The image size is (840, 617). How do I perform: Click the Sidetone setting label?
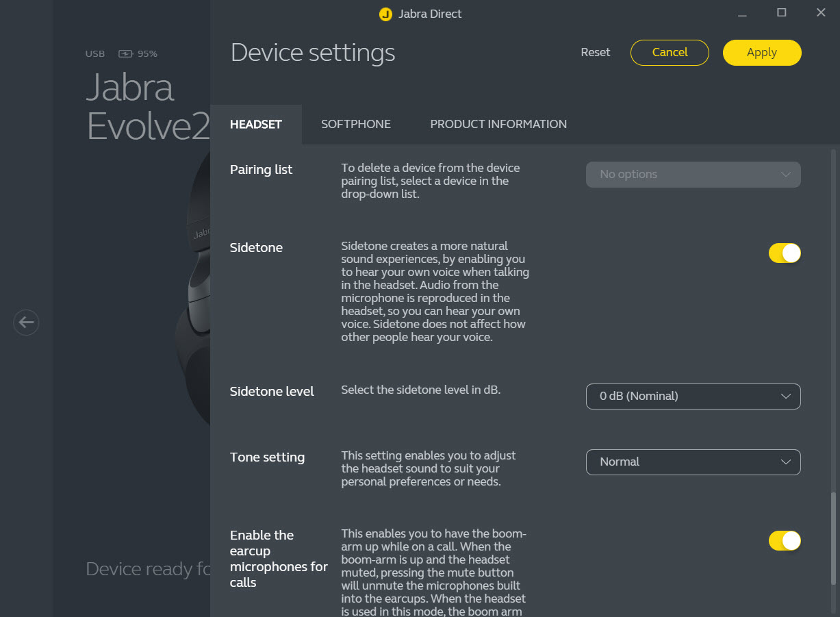[x=256, y=248]
